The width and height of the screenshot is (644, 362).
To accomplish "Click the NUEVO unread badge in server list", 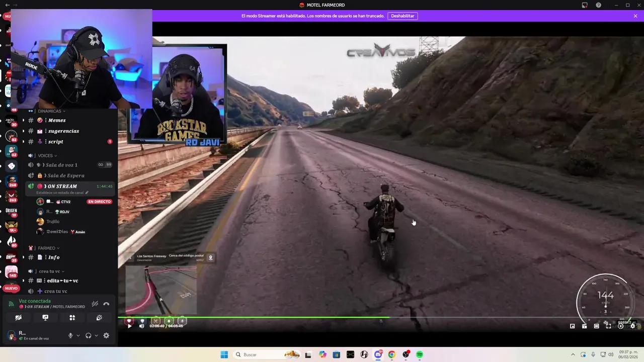I will pos(11,288).
